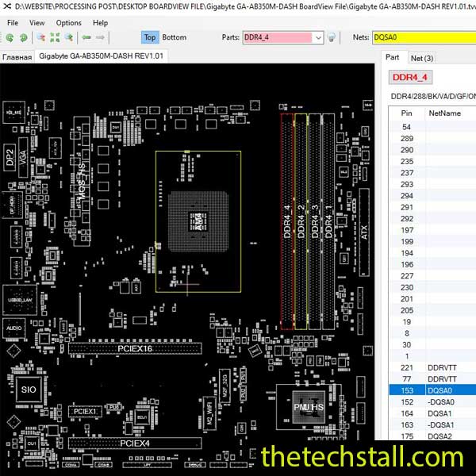Select pin 163 -DQSA1 row

432,424
